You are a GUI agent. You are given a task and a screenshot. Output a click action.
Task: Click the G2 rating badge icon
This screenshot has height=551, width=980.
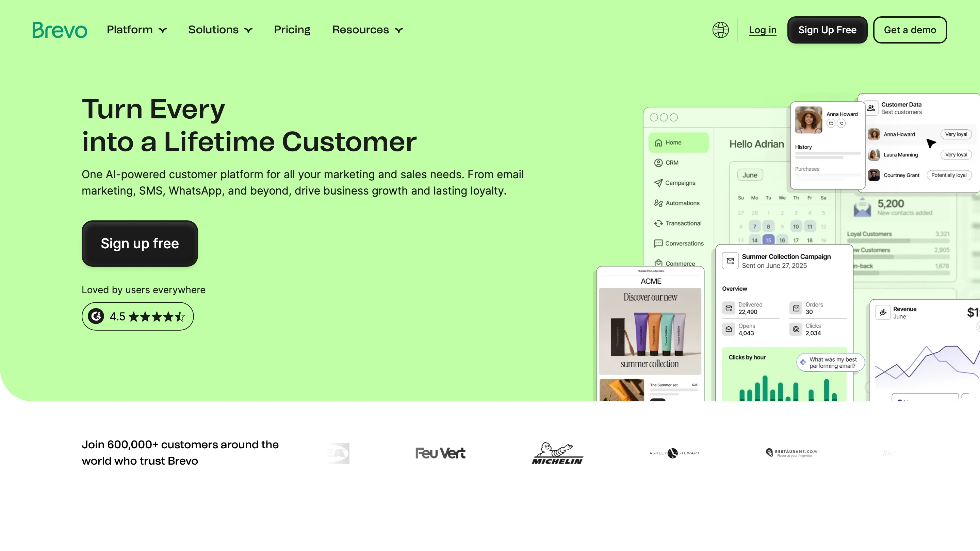tap(96, 316)
